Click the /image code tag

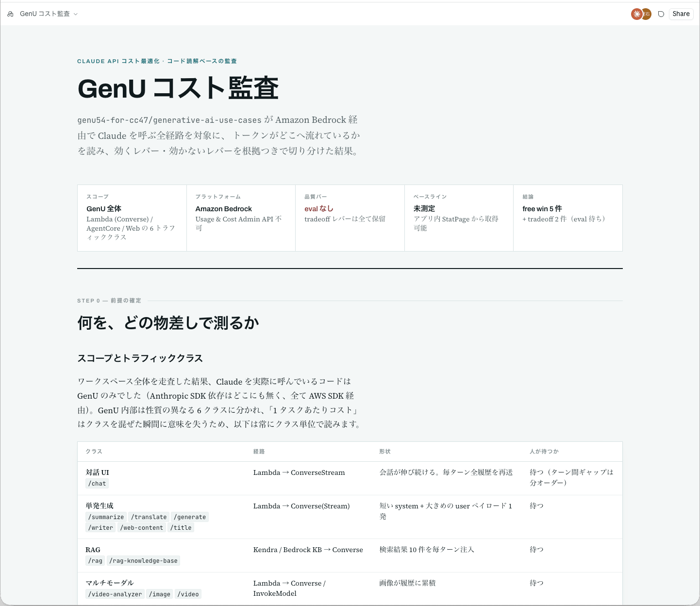click(x=160, y=594)
